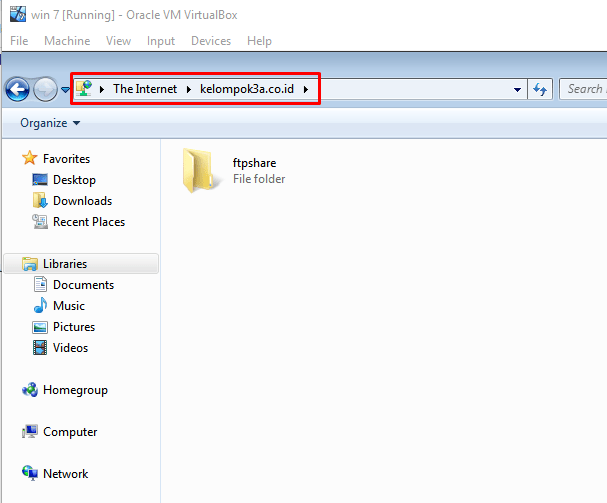Open the VirtualBox Input menu
607x503 pixels.
161,41
